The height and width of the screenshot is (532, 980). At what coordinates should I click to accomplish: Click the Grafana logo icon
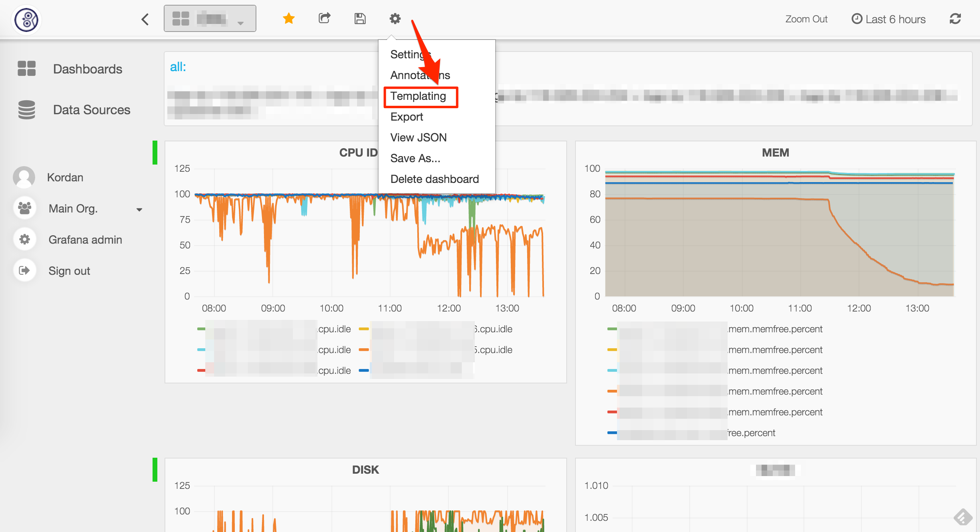coord(26,19)
